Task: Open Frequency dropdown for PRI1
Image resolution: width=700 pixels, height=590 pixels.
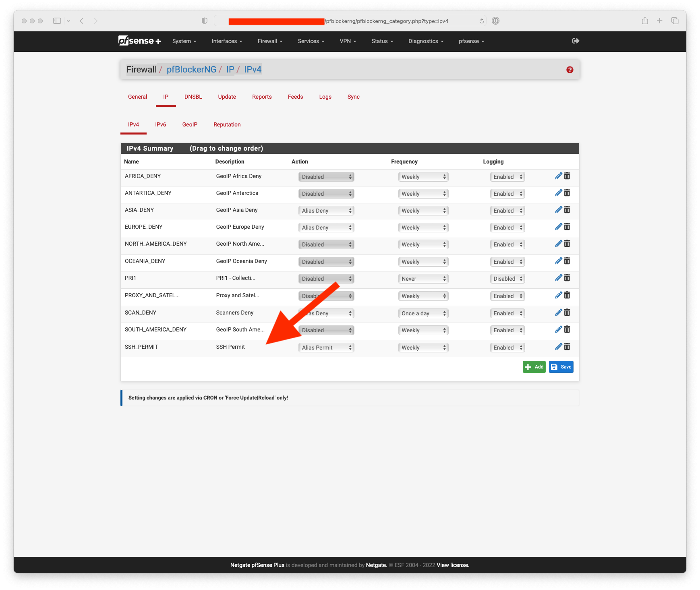Action: pos(423,279)
